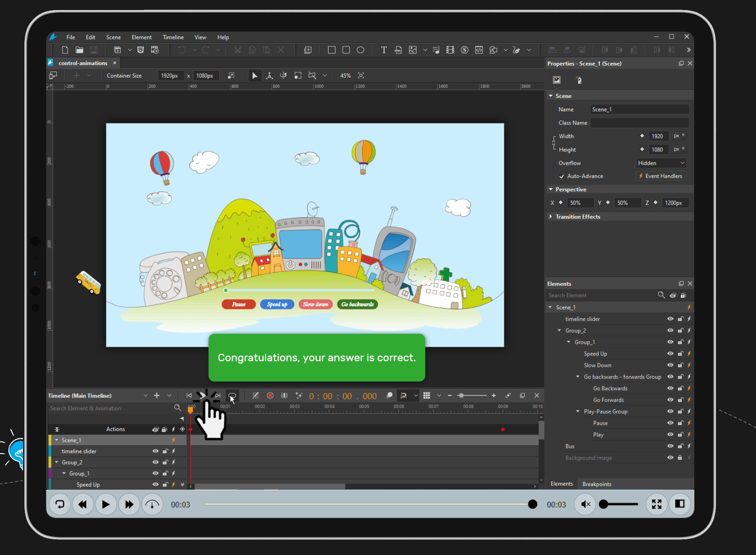Toggle visibility of timeline slider element
The height and width of the screenshot is (555, 756).
[x=670, y=319]
